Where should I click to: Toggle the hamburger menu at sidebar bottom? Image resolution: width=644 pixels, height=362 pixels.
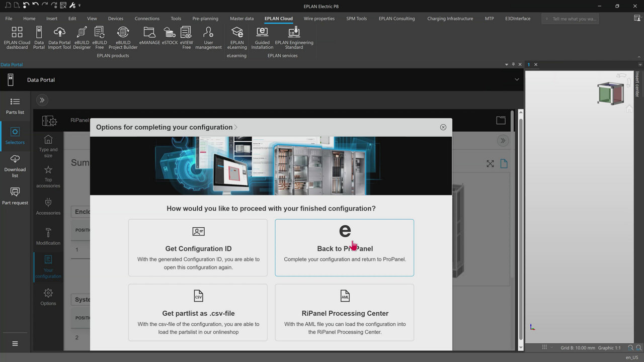tap(15, 343)
